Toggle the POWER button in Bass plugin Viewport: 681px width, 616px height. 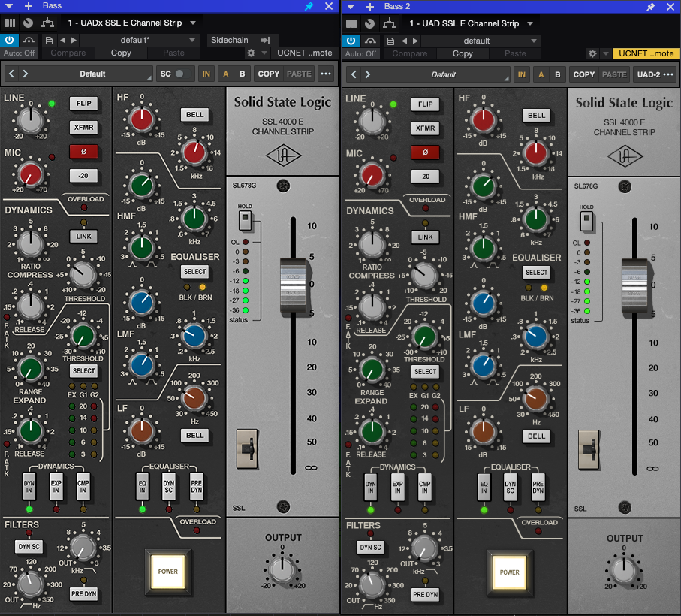[x=168, y=572]
